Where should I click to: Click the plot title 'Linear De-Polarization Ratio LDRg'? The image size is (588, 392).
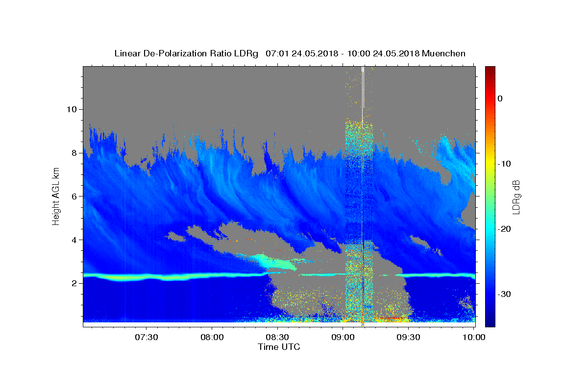pos(186,53)
